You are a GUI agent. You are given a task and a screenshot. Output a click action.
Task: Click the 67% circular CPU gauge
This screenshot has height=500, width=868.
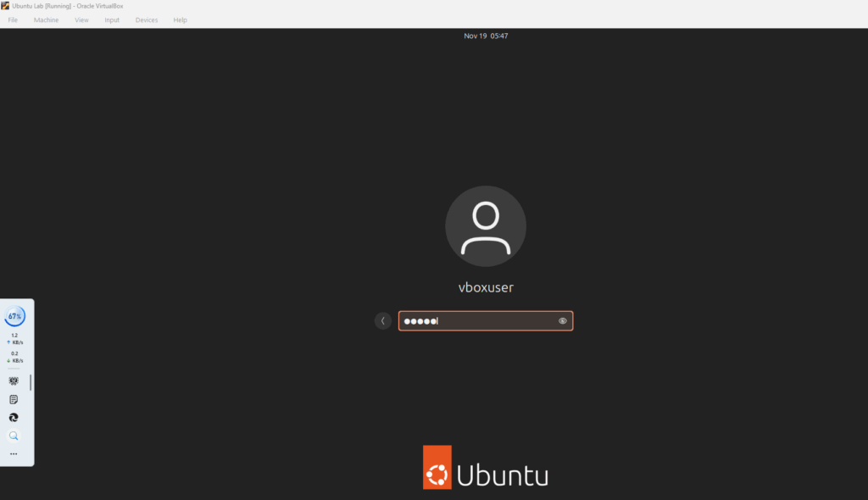pyautogui.click(x=15, y=315)
